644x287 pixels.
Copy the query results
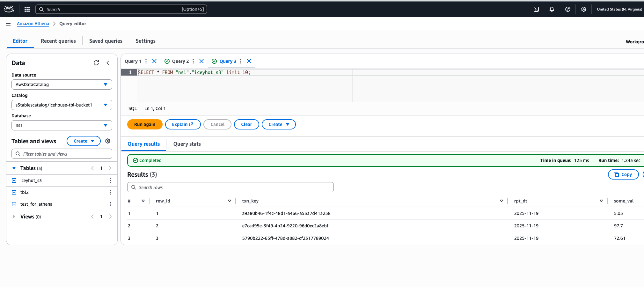point(623,174)
